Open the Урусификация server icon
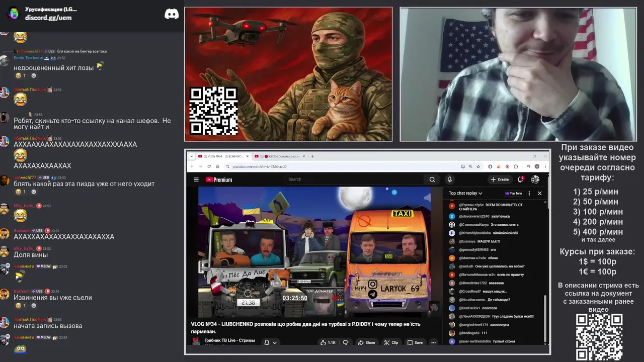Screen dimensions: 644x362 pos(14,14)
